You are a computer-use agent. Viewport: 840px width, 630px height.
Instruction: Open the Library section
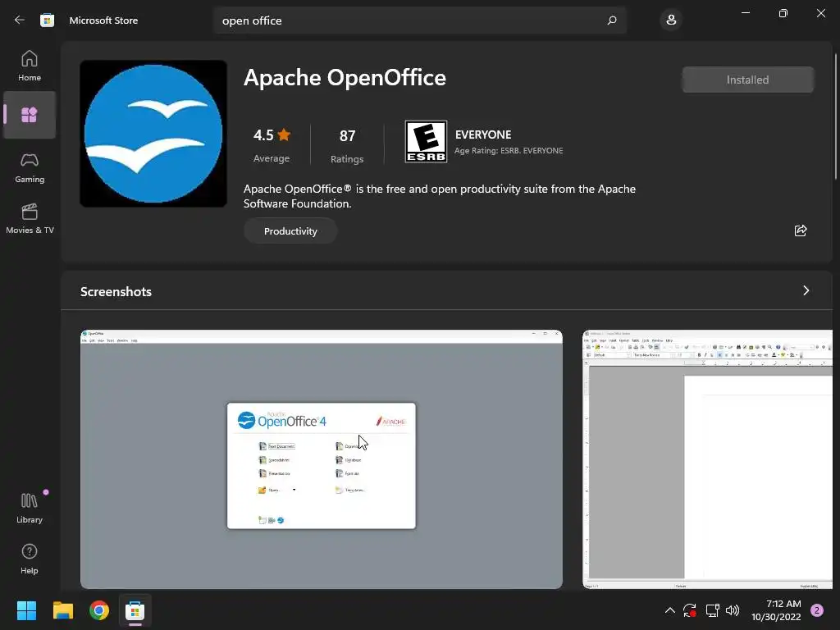click(x=30, y=508)
